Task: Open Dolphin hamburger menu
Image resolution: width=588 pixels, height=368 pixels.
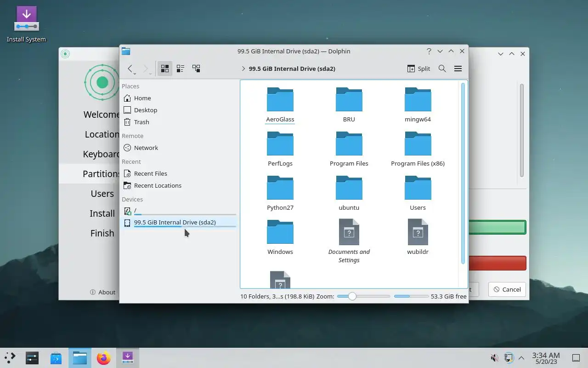Action: (458, 69)
